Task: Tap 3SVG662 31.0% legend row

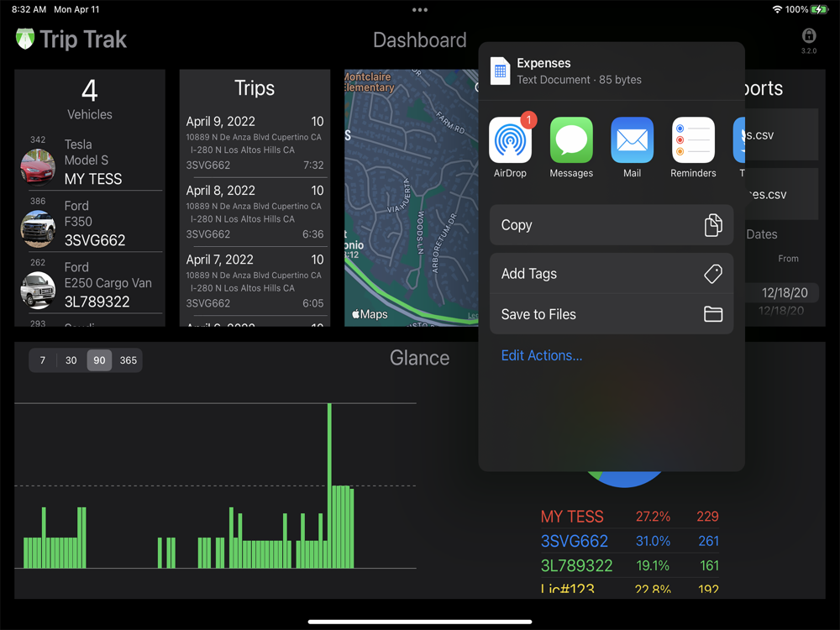Action: (x=629, y=541)
